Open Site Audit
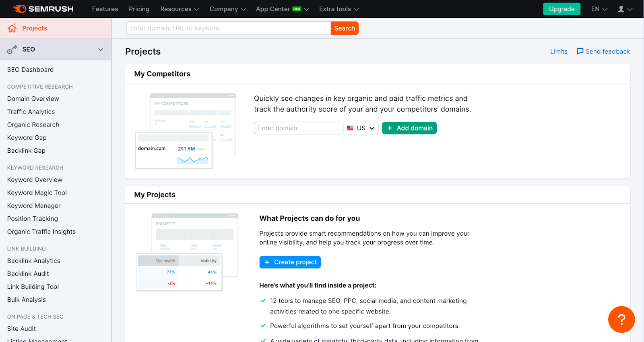This screenshot has width=644, height=342. 21,329
